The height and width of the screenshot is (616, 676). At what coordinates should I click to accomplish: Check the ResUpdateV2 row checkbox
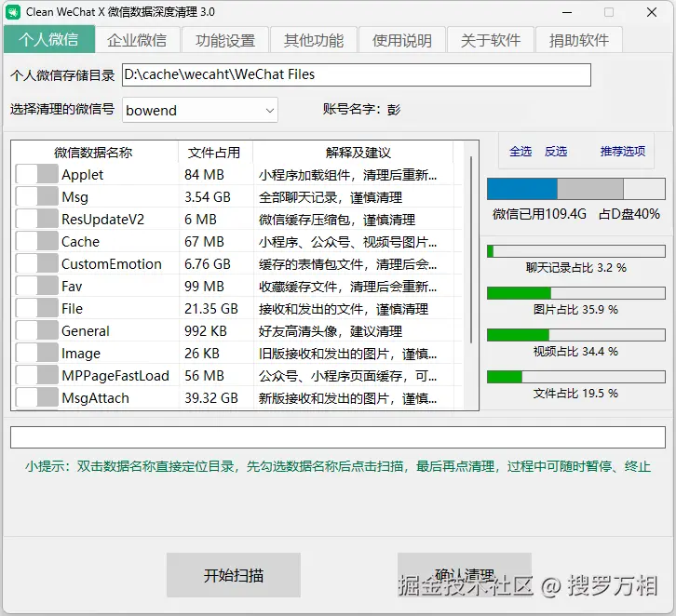coord(36,220)
